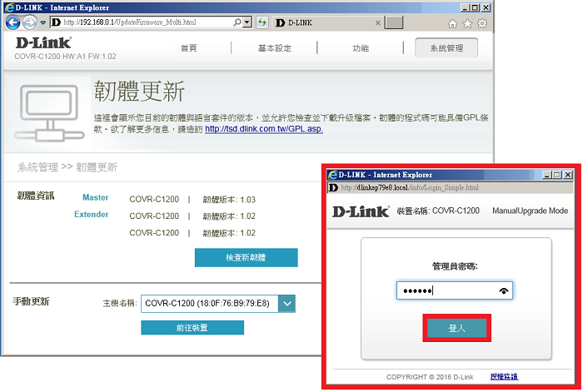
Task: Open the 首頁 navigation tab
Action: pyautogui.click(x=189, y=48)
